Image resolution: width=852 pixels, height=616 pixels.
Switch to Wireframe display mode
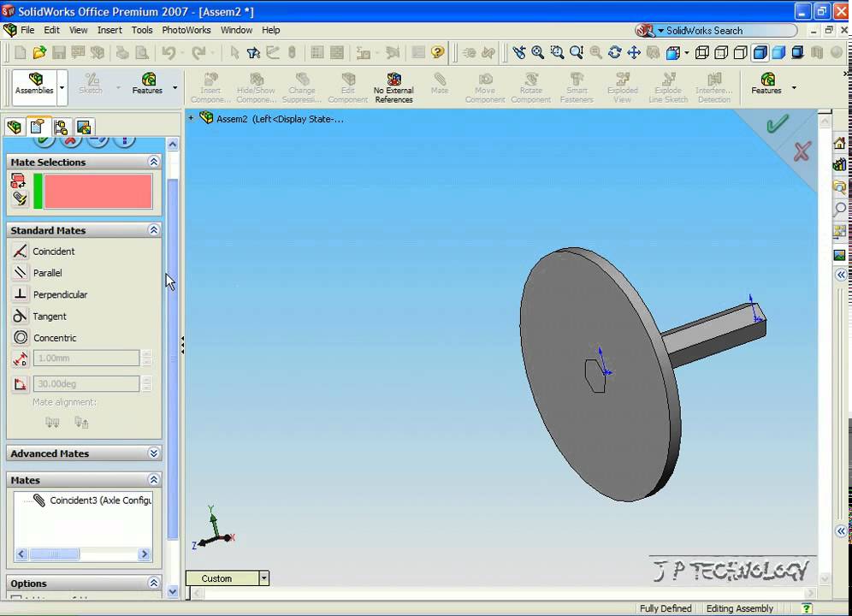[x=702, y=53]
